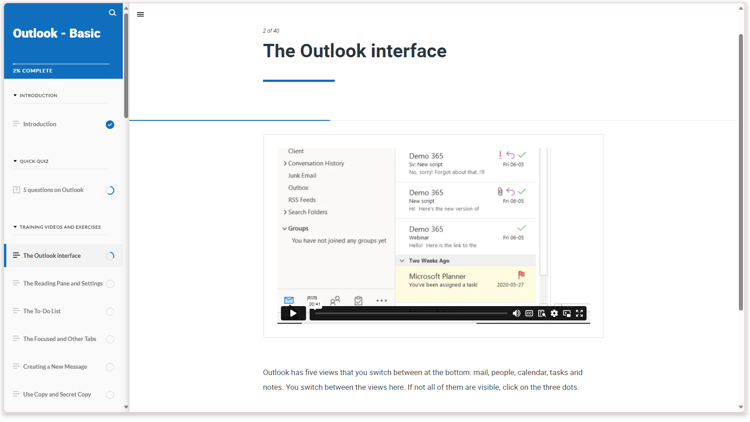
Task: Enter fullscreen video mode
Action: point(580,314)
